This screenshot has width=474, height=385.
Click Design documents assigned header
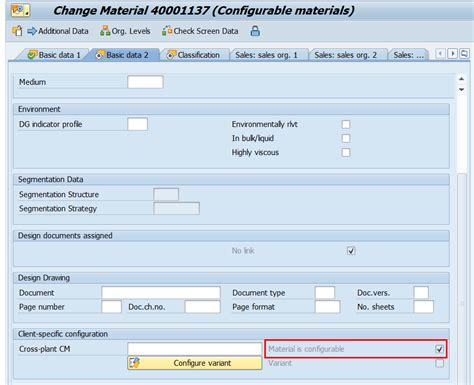231,236
